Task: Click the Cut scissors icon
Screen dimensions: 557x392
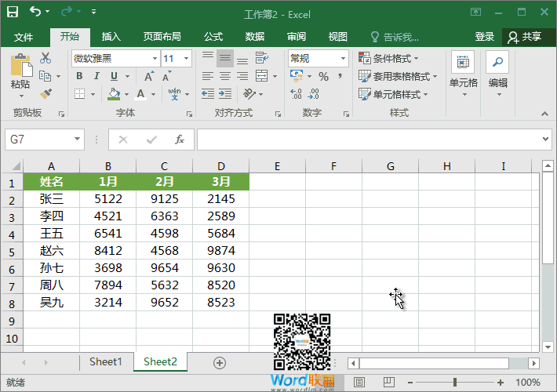Action: tap(46, 58)
